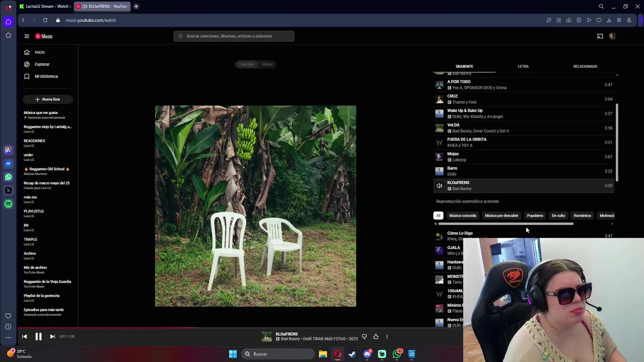Viewport: 644px width, 362px height.
Task: Open playlist REACCIONES
Action: pos(48,143)
